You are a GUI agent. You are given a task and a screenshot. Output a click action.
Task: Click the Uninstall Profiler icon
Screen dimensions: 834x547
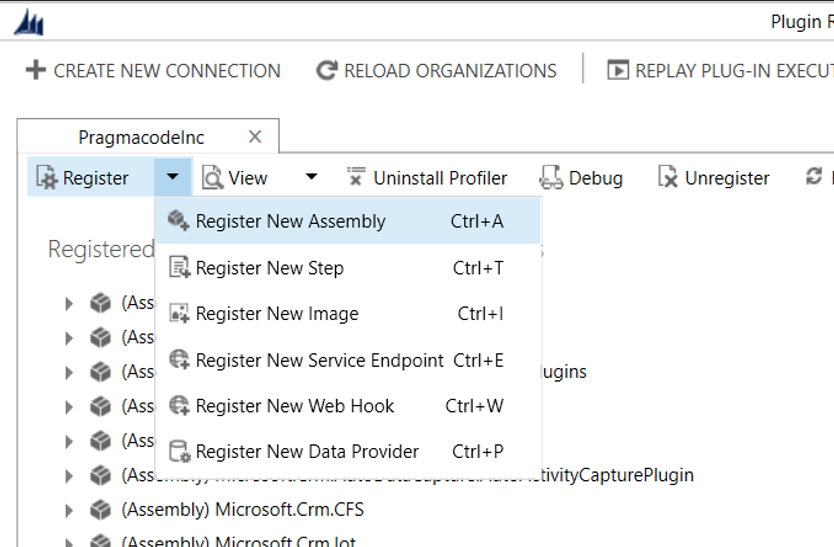[x=356, y=177]
